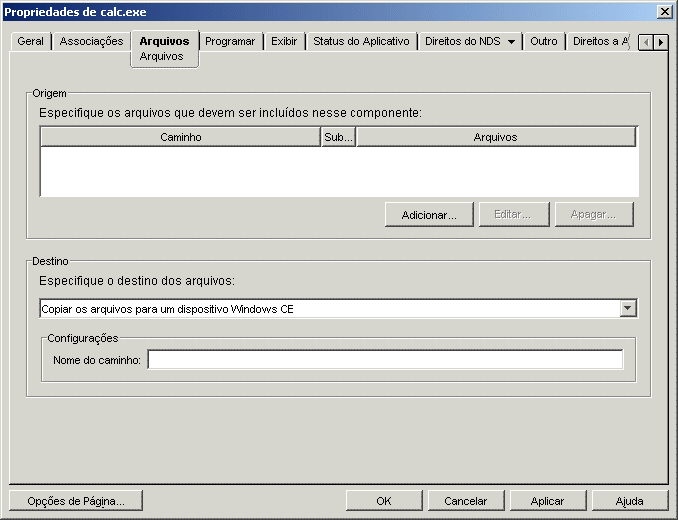Open Opções de Página...
The width and height of the screenshot is (678, 520).
pyautogui.click(x=76, y=501)
